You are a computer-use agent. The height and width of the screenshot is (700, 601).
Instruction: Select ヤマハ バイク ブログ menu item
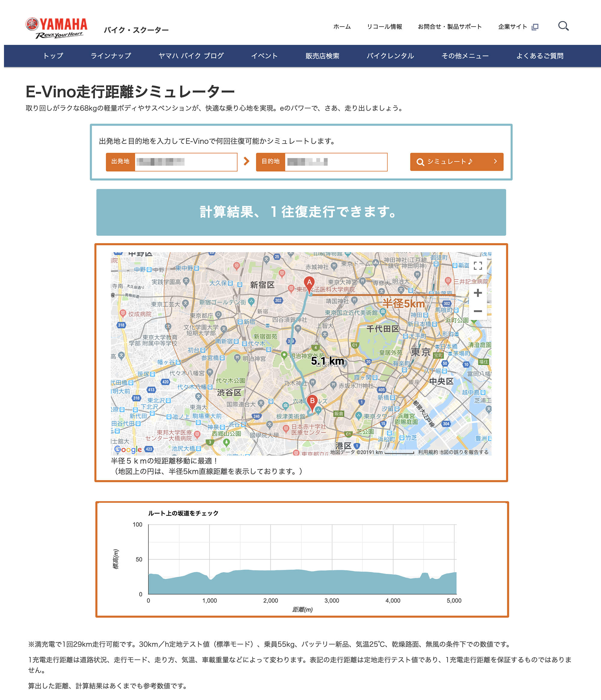pyautogui.click(x=191, y=56)
